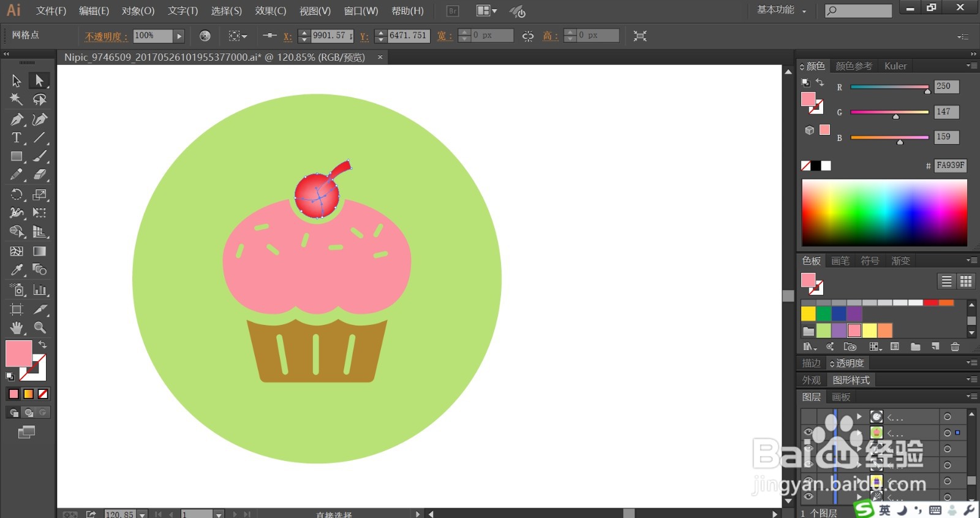Activate the Type tool
Viewport: 980px width, 518px height.
pyautogui.click(x=17, y=138)
